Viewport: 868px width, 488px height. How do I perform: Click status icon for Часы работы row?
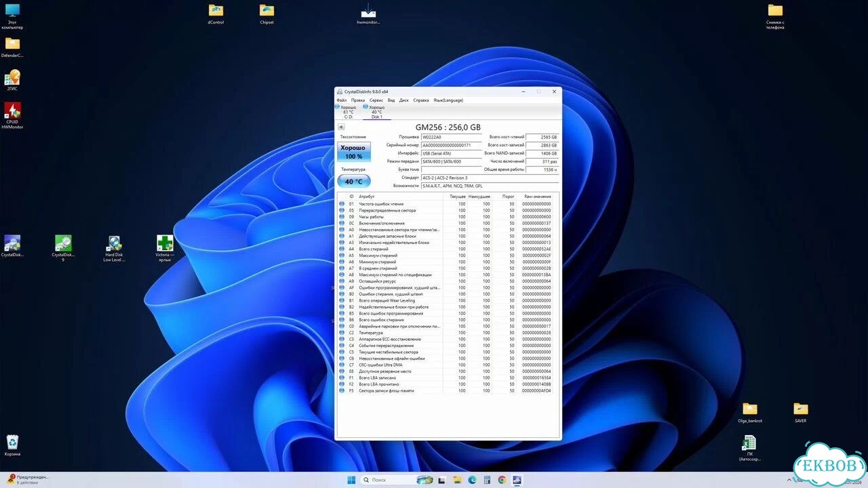[x=342, y=216]
